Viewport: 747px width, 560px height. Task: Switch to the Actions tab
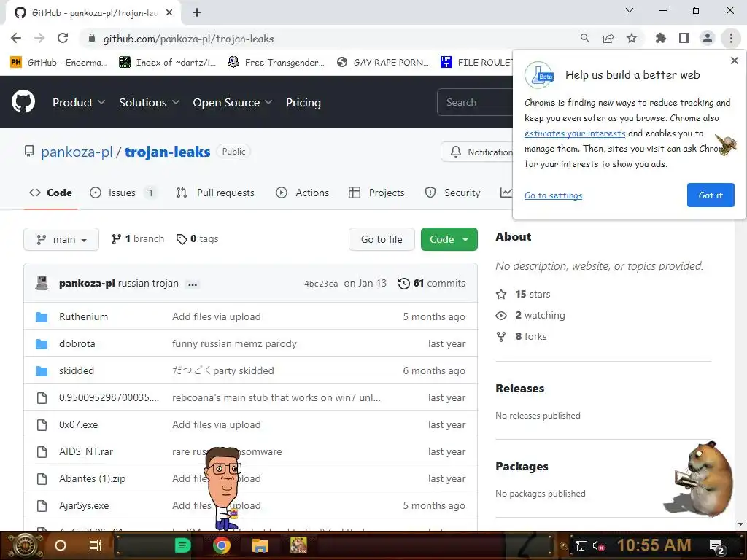tap(303, 192)
